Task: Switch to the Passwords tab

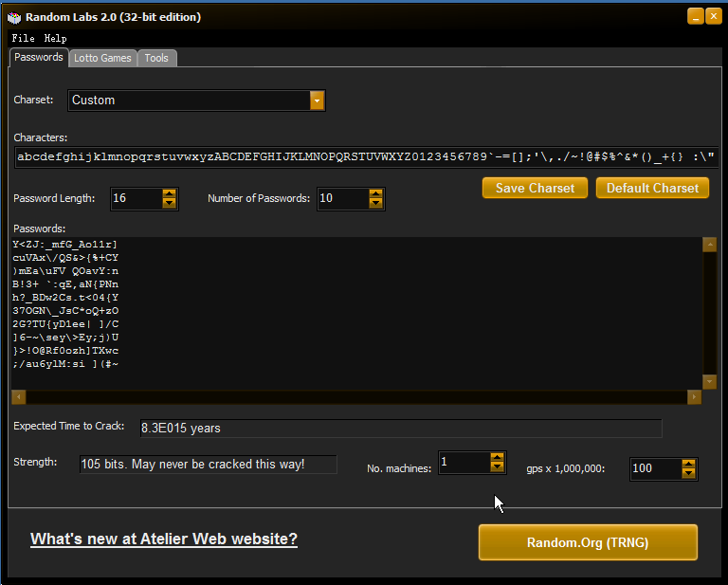Action: click(39, 57)
